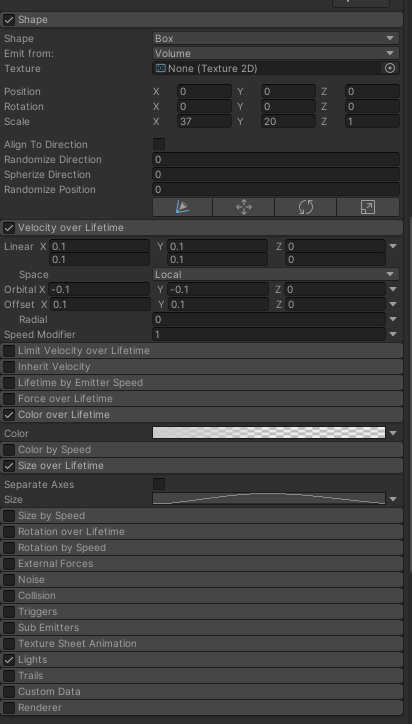412x724 pixels.
Task: Select the shape move gizmo icon
Action: [243, 207]
